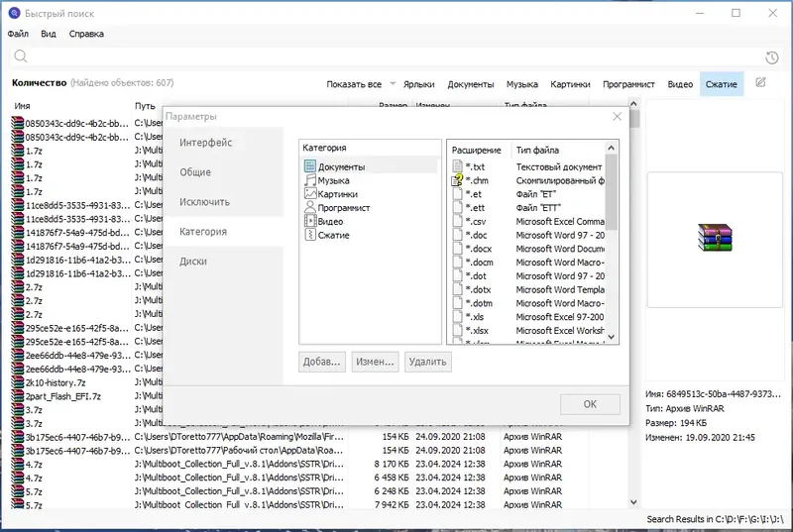Click the Картинки picture icon

(309, 193)
